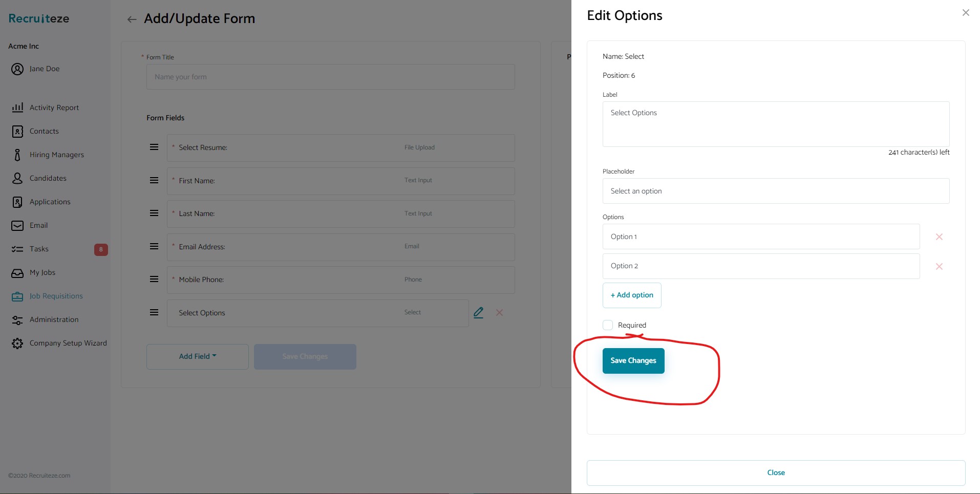Image resolution: width=980 pixels, height=494 pixels.
Task: Delete Select Options field using red X icon
Action: pyautogui.click(x=499, y=313)
